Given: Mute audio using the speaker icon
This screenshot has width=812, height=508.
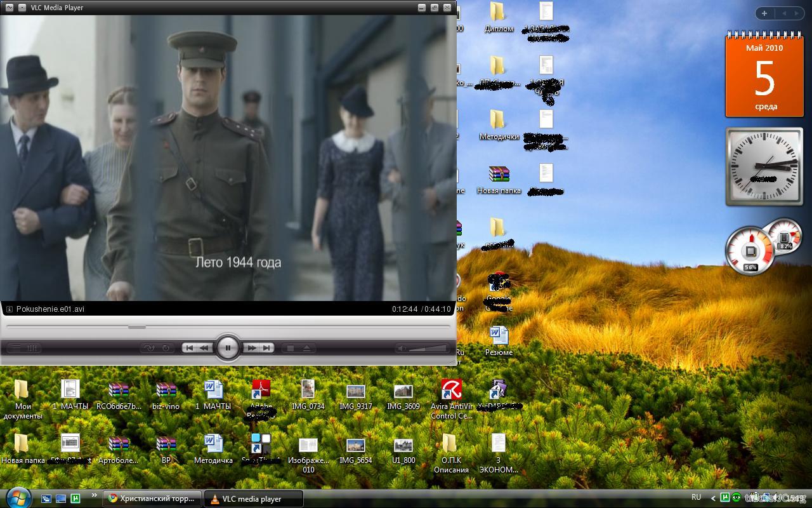Looking at the screenshot, I should click(x=401, y=348).
